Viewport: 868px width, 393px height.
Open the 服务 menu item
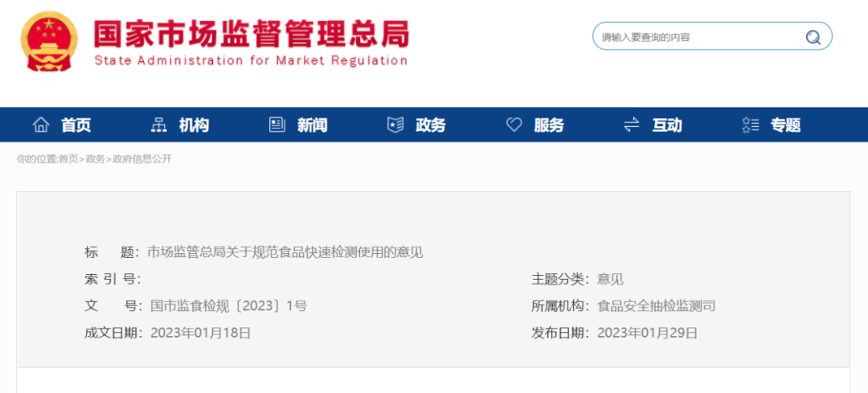[x=549, y=125]
